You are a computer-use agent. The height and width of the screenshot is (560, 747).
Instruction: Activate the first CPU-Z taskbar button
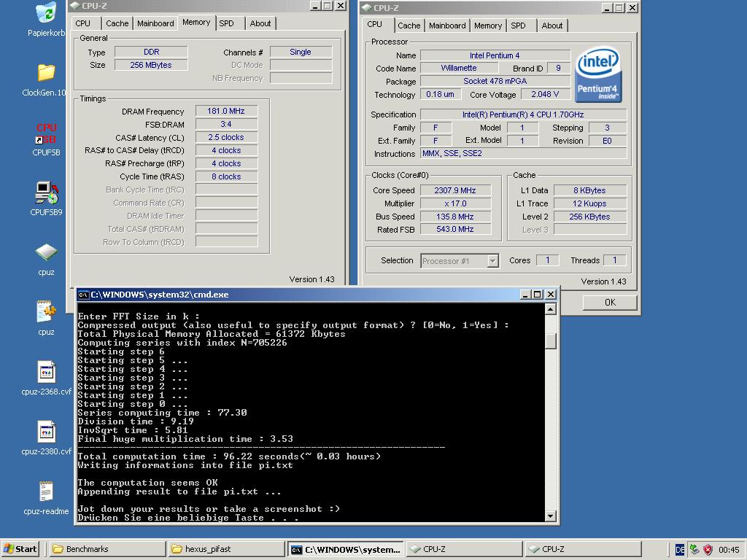point(465,549)
